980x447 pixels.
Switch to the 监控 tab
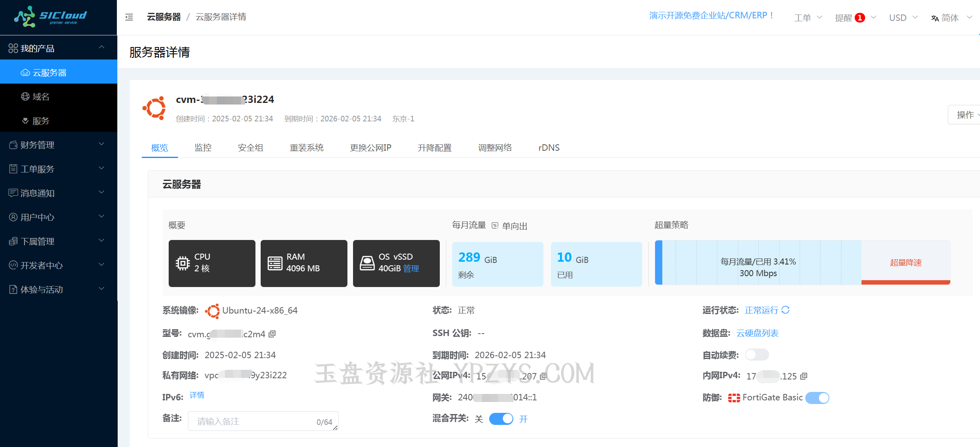[203, 148]
